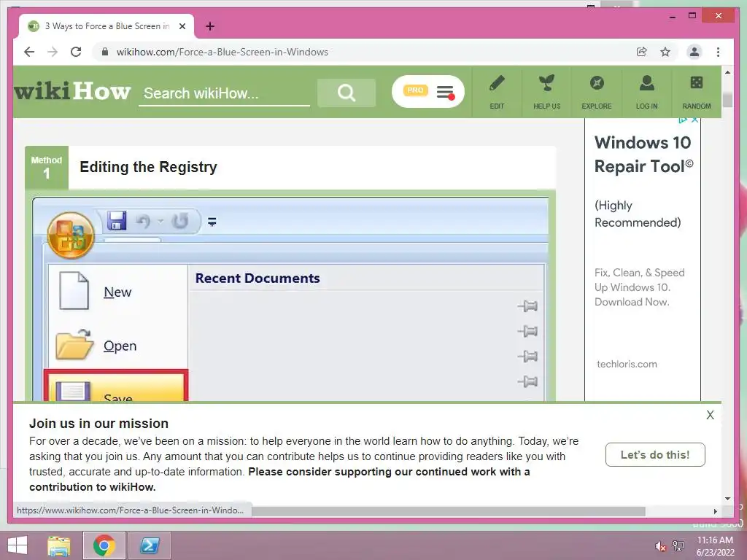Bookmark this tab with the star icon
The image size is (747, 560).
click(665, 52)
